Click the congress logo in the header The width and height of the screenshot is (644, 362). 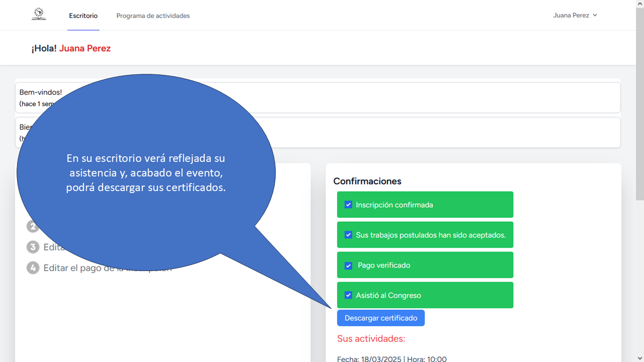click(x=39, y=15)
